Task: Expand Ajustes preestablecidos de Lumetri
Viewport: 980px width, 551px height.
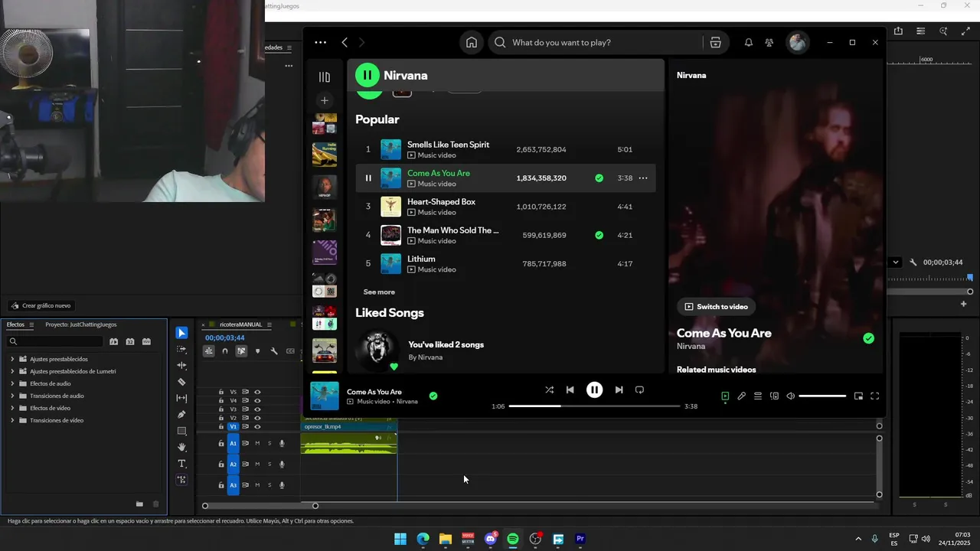Action: (x=12, y=371)
